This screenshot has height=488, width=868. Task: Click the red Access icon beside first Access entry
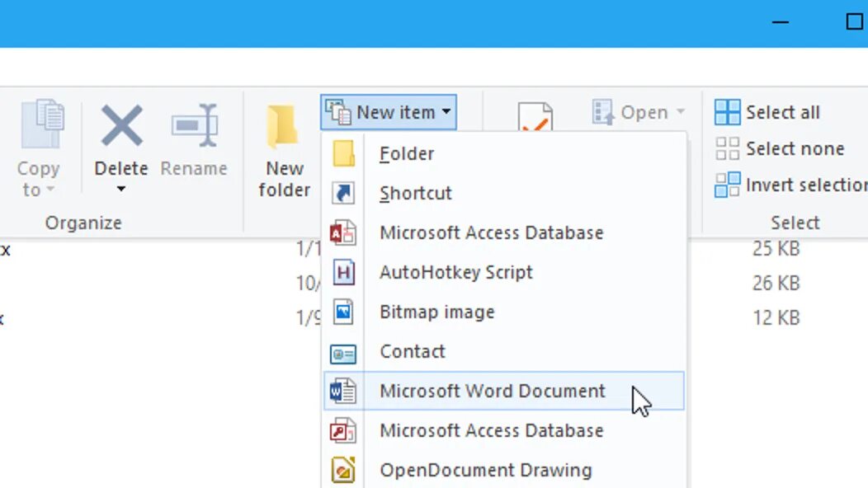(x=342, y=233)
